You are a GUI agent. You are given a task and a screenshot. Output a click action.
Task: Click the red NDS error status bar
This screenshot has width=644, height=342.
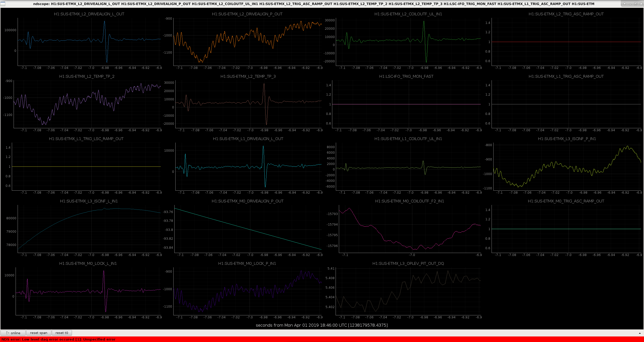point(322,339)
